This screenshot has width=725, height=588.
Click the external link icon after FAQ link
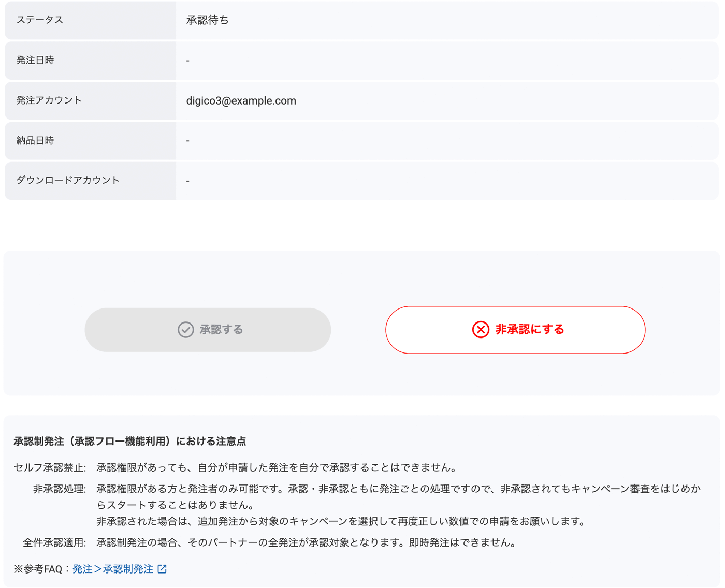point(162,569)
